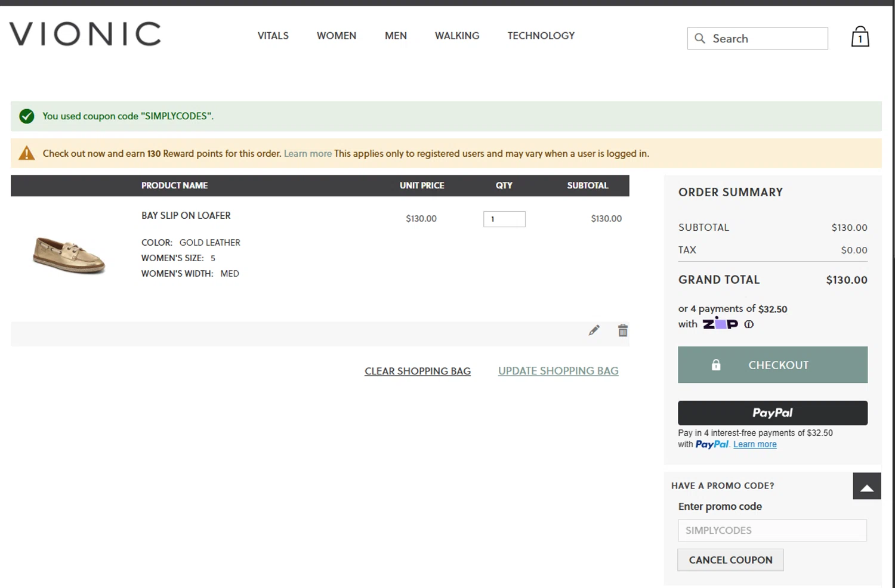This screenshot has width=895, height=588.
Task: Cancel the applied coupon
Action: pyautogui.click(x=730, y=560)
